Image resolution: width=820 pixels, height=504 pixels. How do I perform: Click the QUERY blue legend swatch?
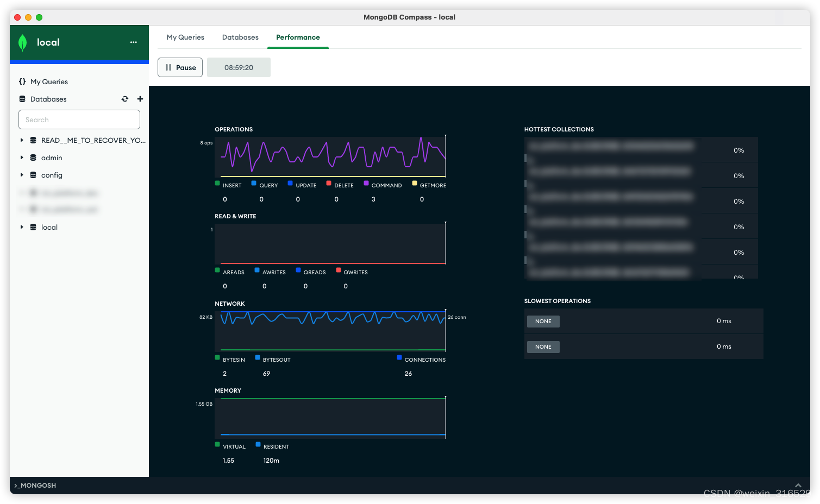point(254,184)
